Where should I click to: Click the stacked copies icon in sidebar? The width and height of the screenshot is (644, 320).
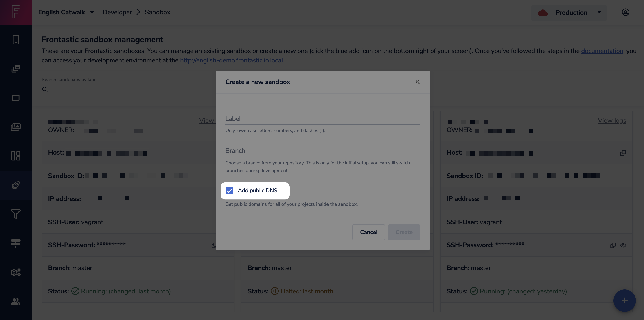coord(15,69)
